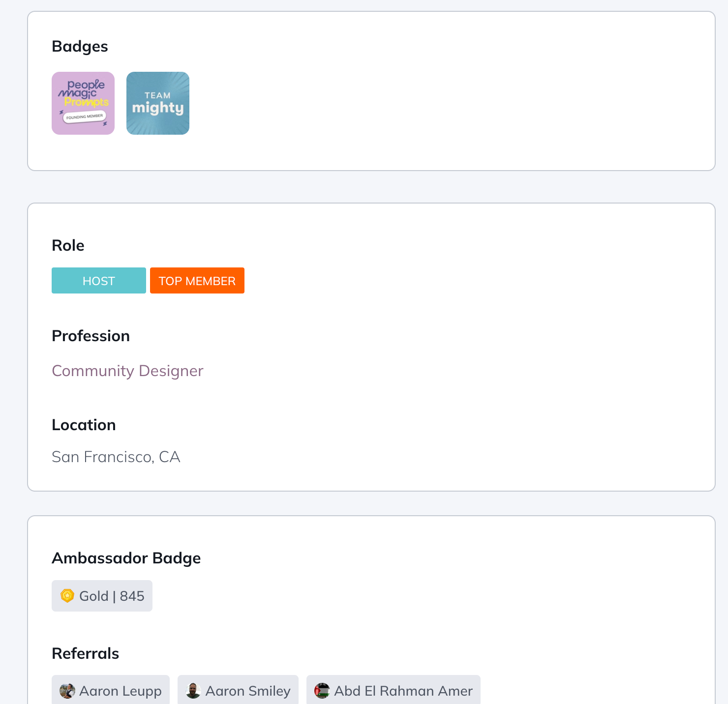Toggle the TOP MEMBER badge on
Image resolution: width=728 pixels, height=704 pixels.
tap(197, 280)
